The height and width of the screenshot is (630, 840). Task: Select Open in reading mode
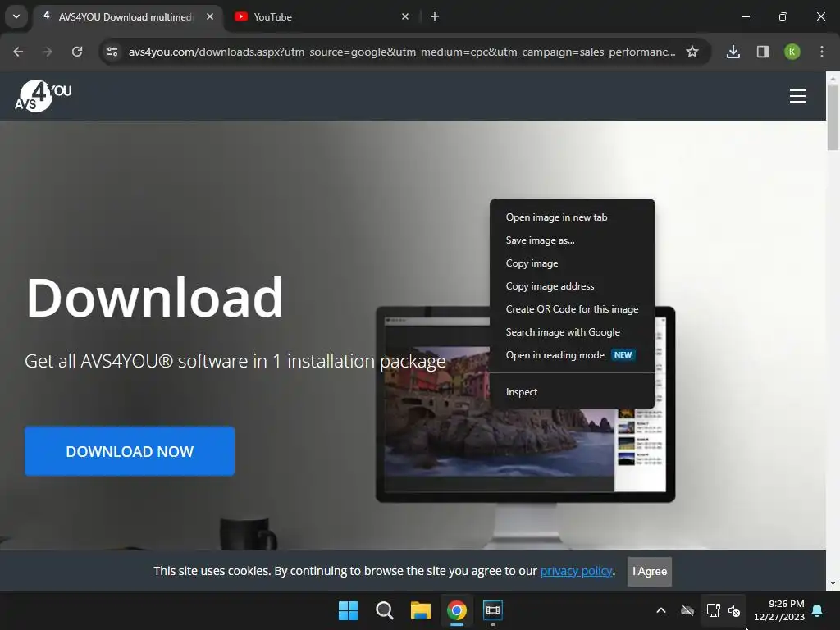(x=572, y=355)
